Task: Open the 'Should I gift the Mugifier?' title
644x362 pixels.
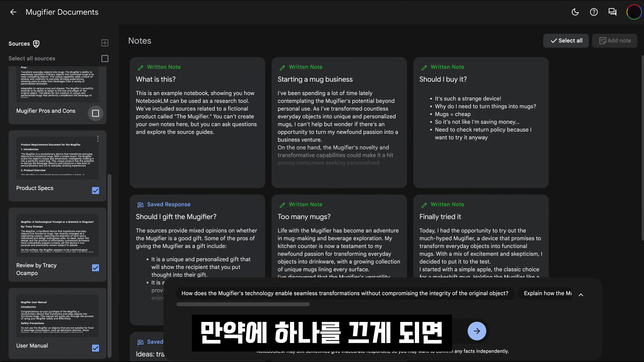Action: pos(176,217)
